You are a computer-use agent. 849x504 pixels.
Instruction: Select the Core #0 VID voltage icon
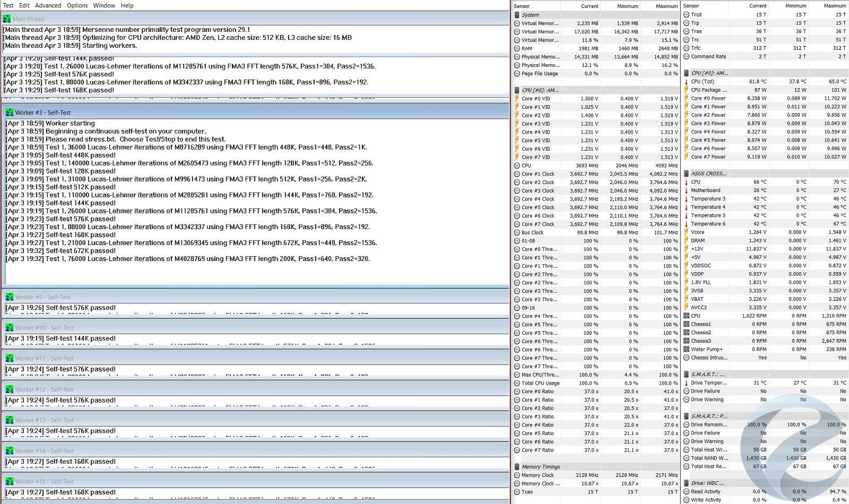517,99
